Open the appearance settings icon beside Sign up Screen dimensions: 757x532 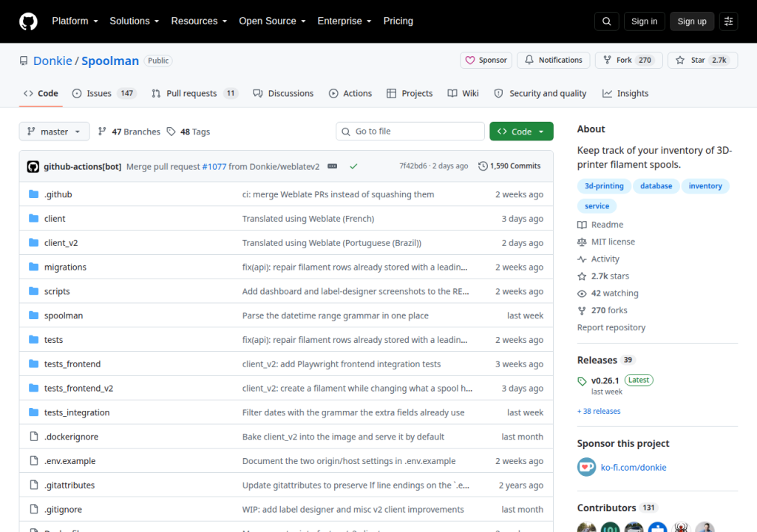728,21
